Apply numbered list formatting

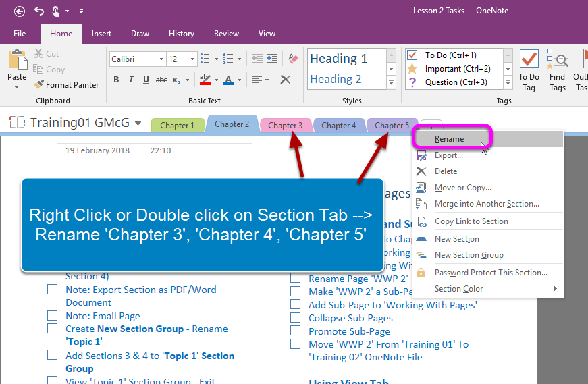pyautogui.click(x=228, y=59)
